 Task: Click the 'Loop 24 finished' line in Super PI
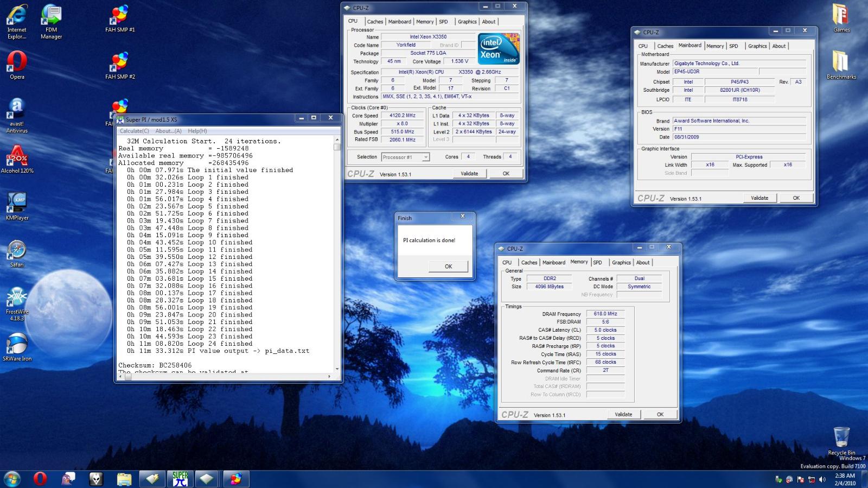[190, 344]
